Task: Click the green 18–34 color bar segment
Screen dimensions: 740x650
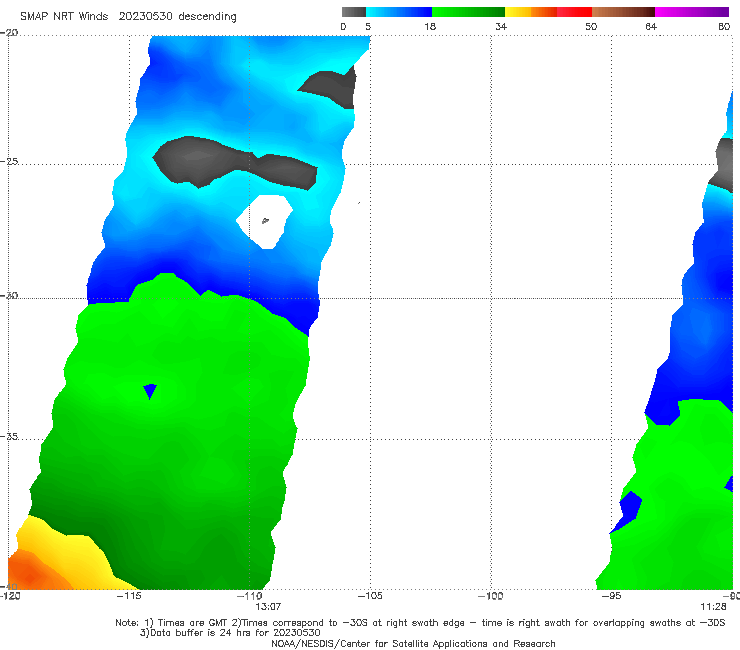Action: pyautogui.click(x=468, y=12)
